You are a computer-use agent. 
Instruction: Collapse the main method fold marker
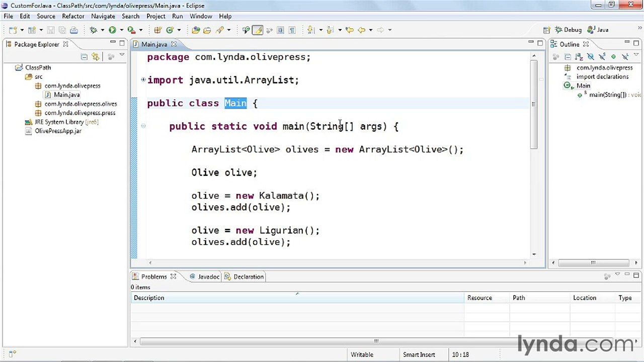(x=143, y=126)
